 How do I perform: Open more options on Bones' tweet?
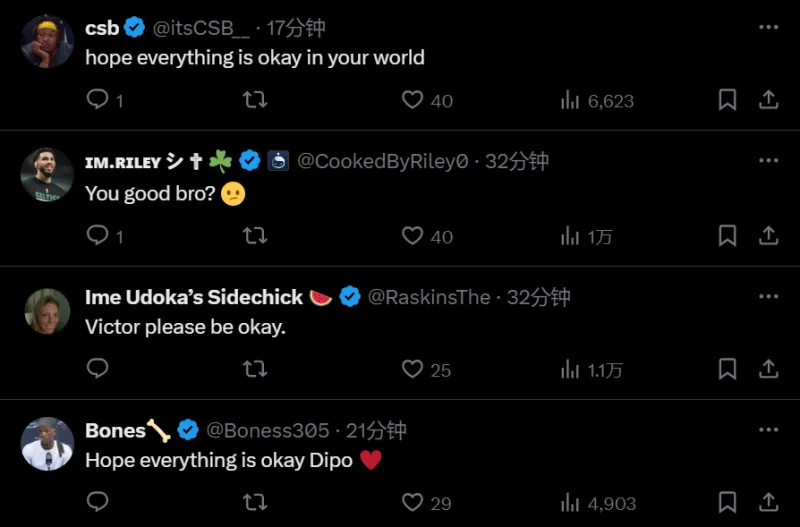click(768, 430)
